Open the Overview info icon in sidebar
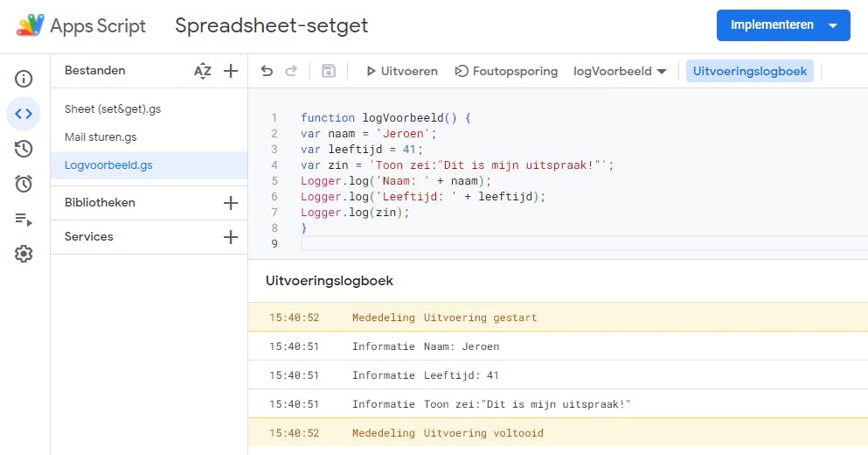This screenshot has height=455, width=868. pyautogui.click(x=24, y=79)
